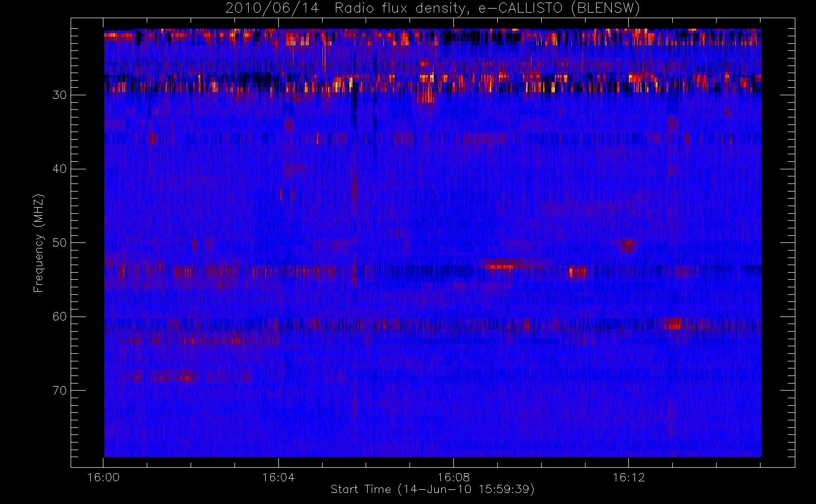
Task: Click the '16:04' time tick label
Action: (278, 477)
